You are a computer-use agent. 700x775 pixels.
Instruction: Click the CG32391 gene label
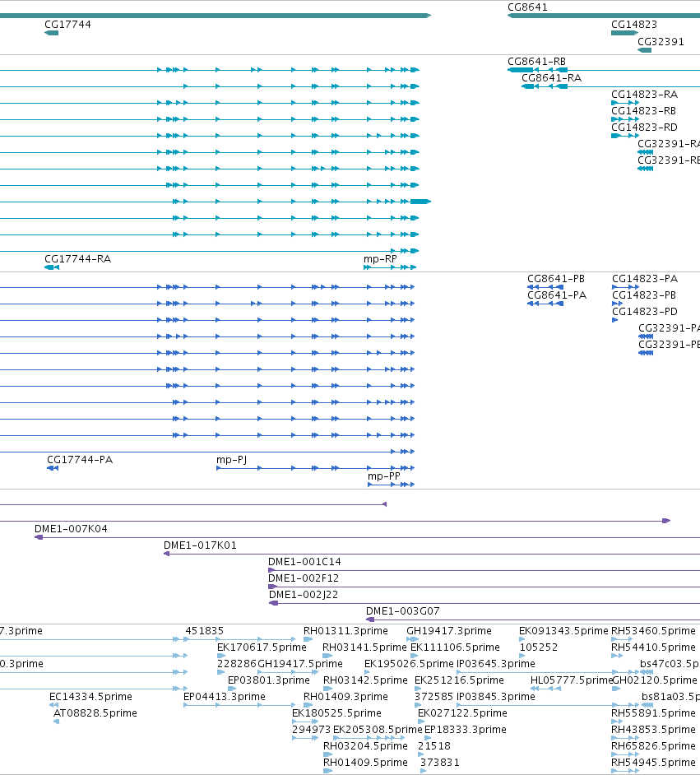(661, 42)
